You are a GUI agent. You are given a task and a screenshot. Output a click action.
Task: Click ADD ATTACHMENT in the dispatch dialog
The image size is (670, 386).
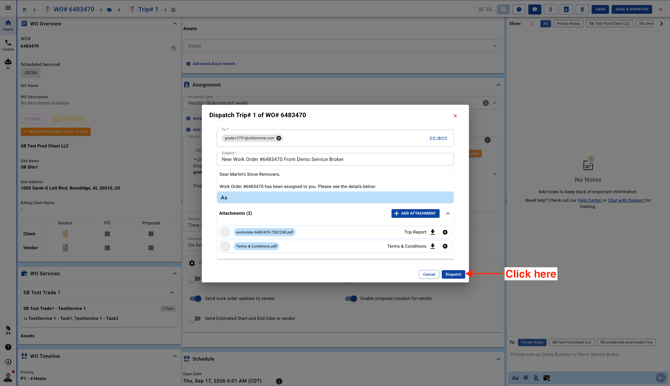pos(415,213)
